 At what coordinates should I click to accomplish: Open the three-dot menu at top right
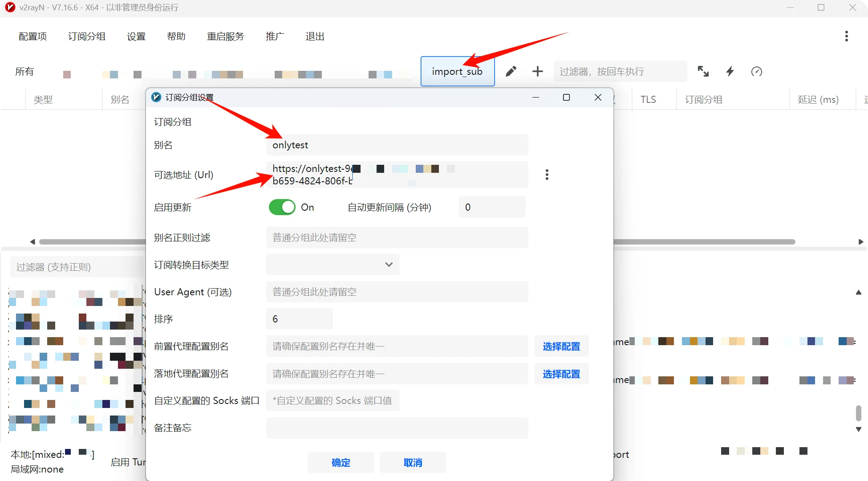846,36
